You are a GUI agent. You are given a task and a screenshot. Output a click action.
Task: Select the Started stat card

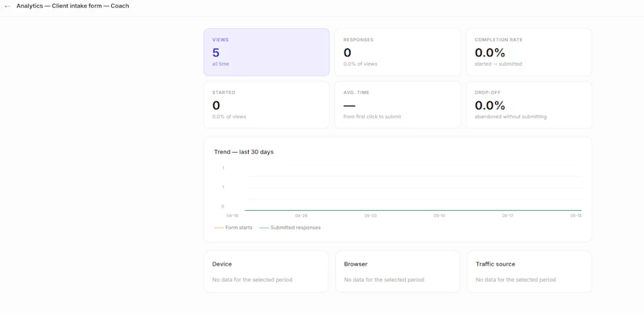pos(266,105)
